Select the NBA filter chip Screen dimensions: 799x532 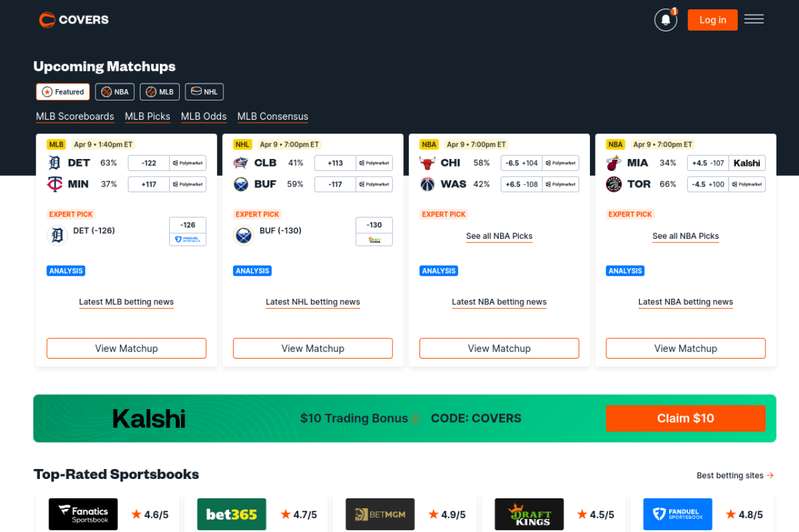(x=115, y=92)
